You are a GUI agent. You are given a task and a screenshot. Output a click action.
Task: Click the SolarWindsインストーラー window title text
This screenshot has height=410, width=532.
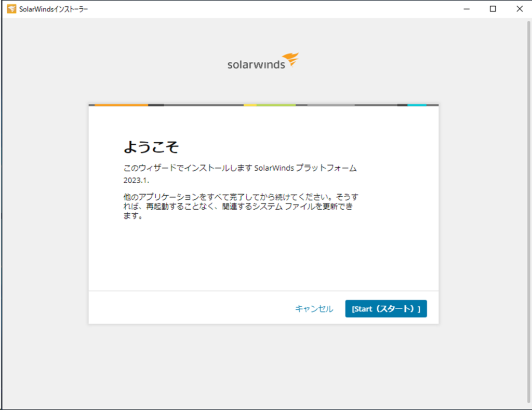tap(54, 9)
